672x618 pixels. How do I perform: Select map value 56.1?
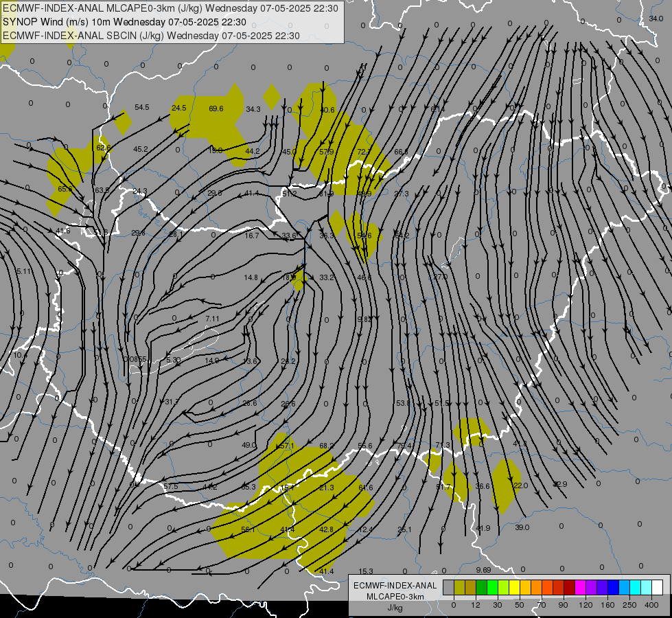248,529
